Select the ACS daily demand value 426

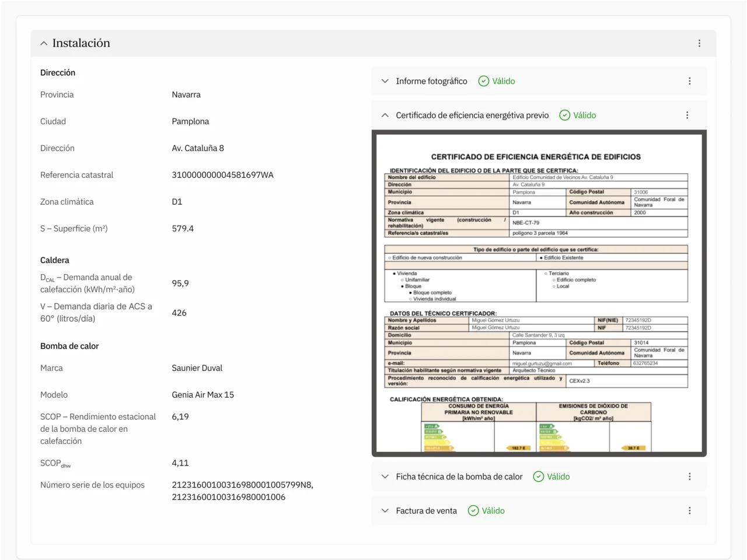point(179,313)
